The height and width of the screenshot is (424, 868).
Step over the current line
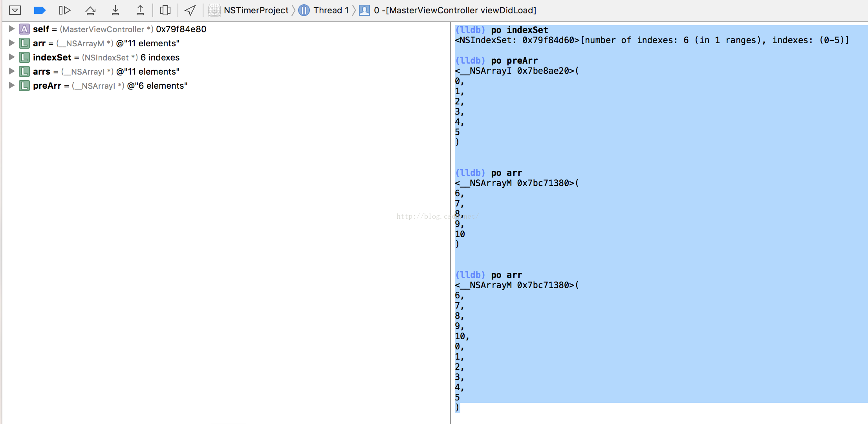point(90,10)
